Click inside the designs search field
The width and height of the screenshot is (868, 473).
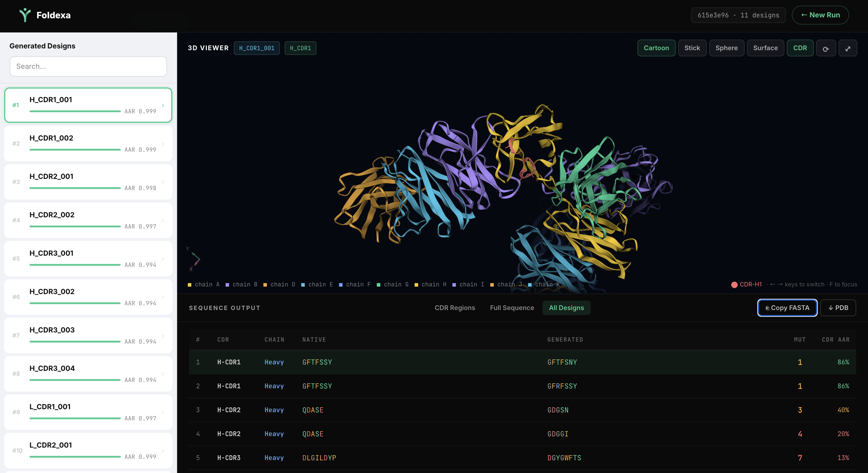(x=88, y=66)
